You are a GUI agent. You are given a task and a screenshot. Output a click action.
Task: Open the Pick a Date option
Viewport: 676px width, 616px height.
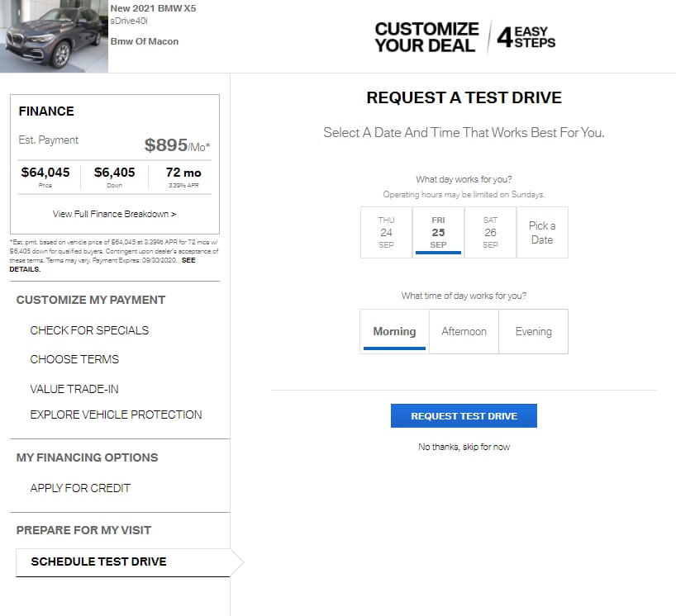tap(542, 233)
